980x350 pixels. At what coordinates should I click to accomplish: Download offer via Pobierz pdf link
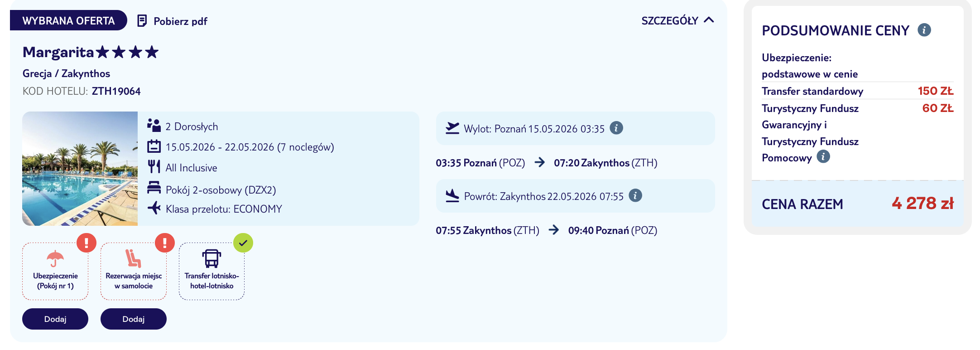(x=180, y=21)
